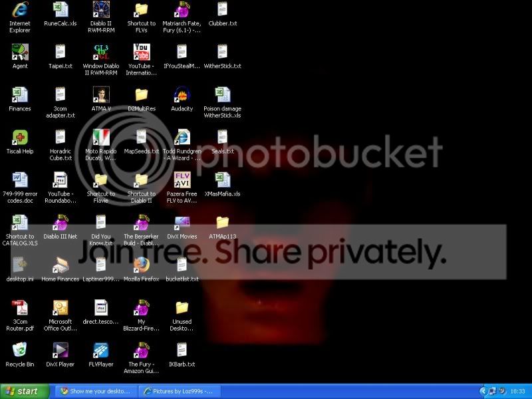Select the ATMA V desktop icon
This screenshot has width=532, height=399.
101,95
